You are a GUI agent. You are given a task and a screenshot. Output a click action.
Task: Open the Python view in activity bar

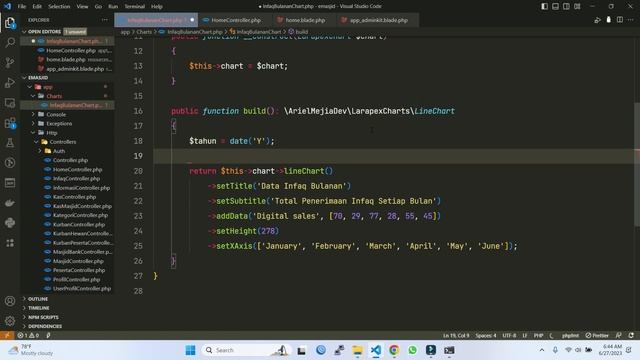click(x=10, y=223)
